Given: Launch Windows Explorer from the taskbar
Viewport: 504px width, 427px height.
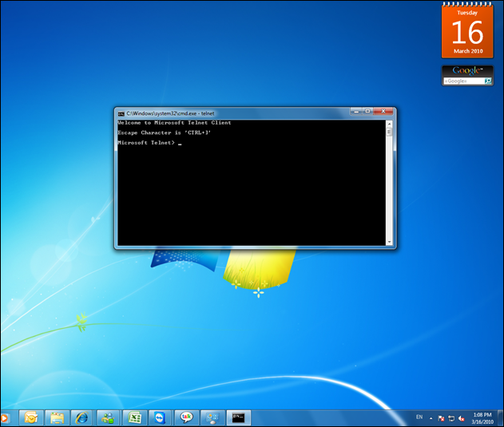Looking at the screenshot, I should [x=57, y=418].
